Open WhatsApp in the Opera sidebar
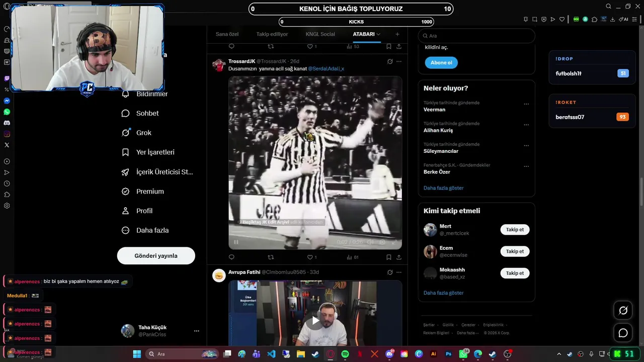Image resolution: width=644 pixels, height=362 pixels. (x=7, y=112)
